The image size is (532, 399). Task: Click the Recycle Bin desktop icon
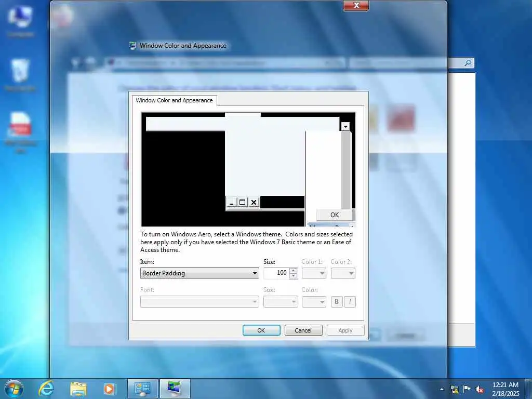click(20, 75)
